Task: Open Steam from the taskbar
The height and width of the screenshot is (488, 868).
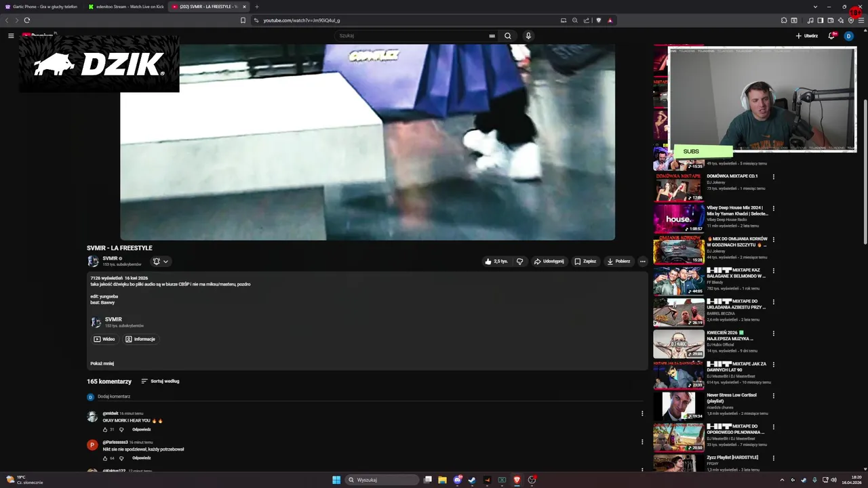Action: pos(472,480)
